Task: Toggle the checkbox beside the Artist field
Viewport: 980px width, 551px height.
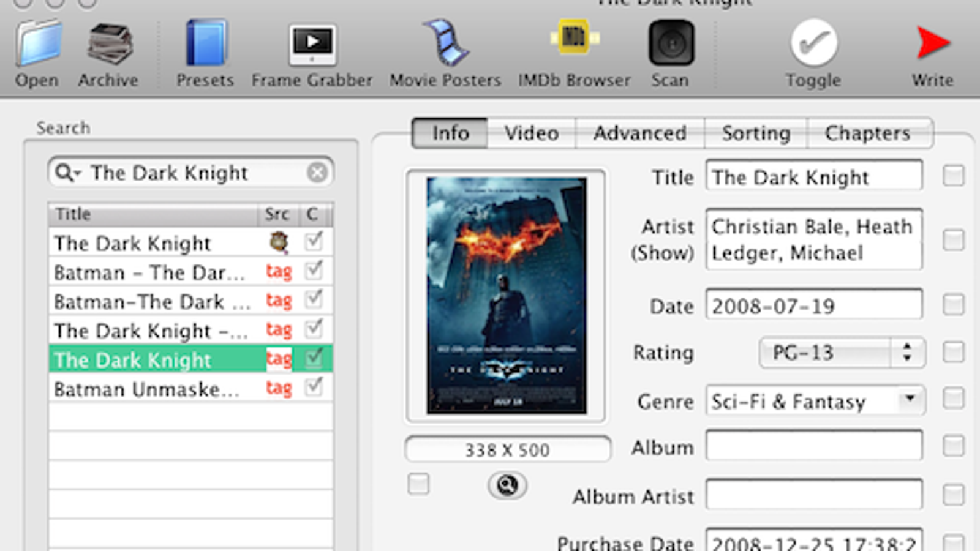Action: 954,239
